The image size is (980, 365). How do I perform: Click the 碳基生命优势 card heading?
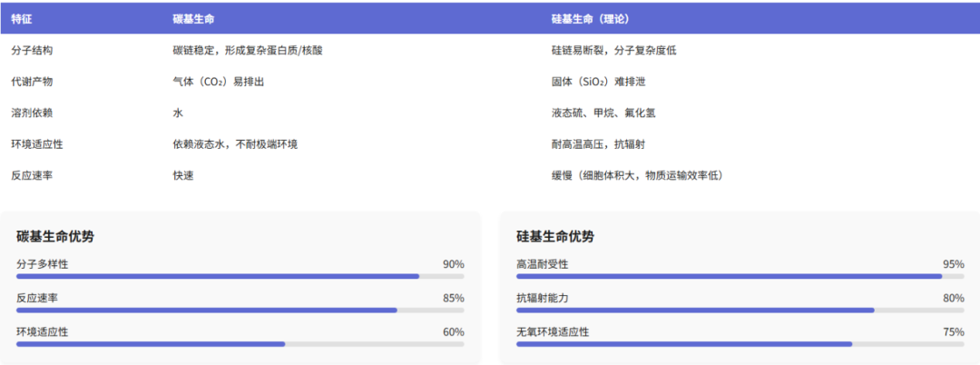click(55, 237)
